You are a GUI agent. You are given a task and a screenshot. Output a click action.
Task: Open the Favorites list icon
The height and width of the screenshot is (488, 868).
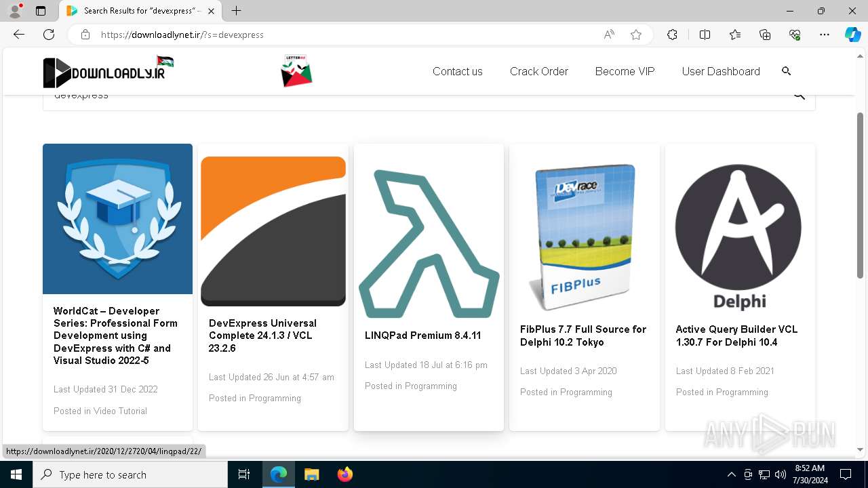735,35
